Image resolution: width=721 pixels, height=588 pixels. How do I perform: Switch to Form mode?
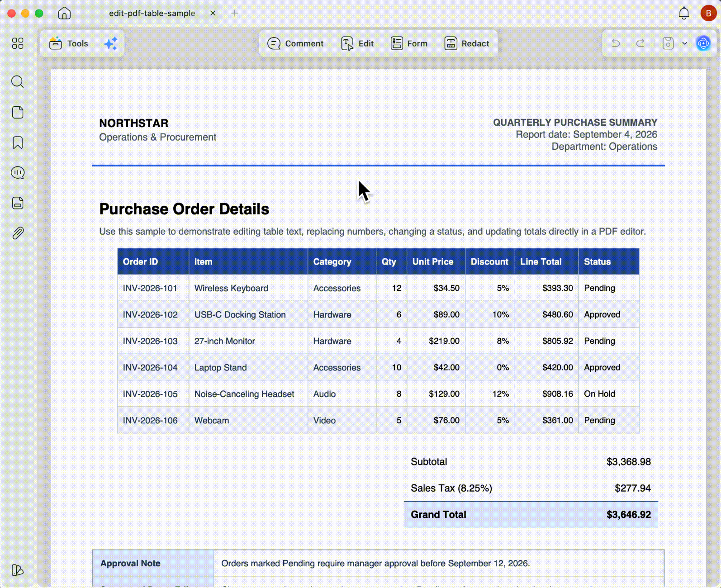pyautogui.click(x=409, y=43)
